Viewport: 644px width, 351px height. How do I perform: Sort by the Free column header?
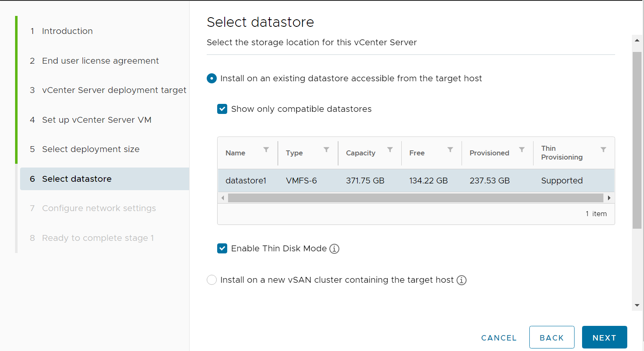(417, 153)
